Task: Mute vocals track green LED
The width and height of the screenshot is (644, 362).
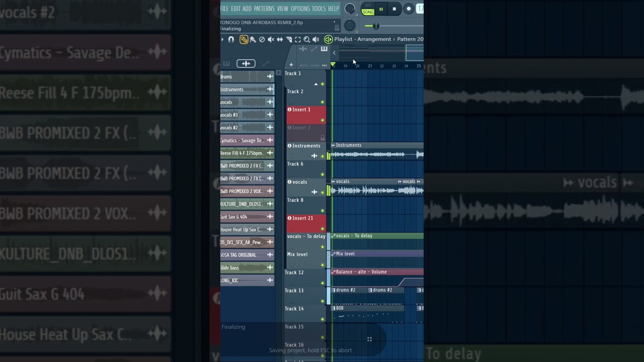Action: 323,193
